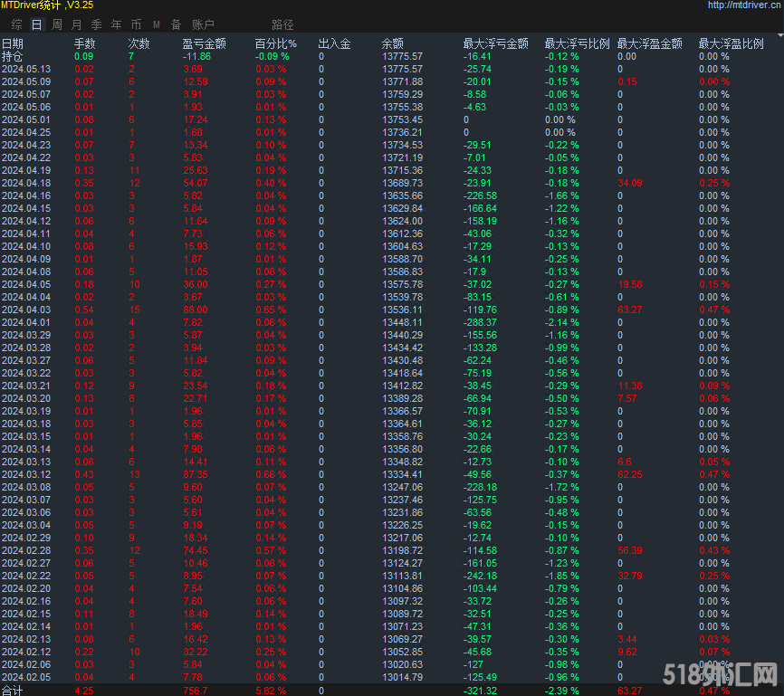The height and width of the screenshot is (696, 784).
Task: Click the 余额 column header
Action: coord(393,43)
